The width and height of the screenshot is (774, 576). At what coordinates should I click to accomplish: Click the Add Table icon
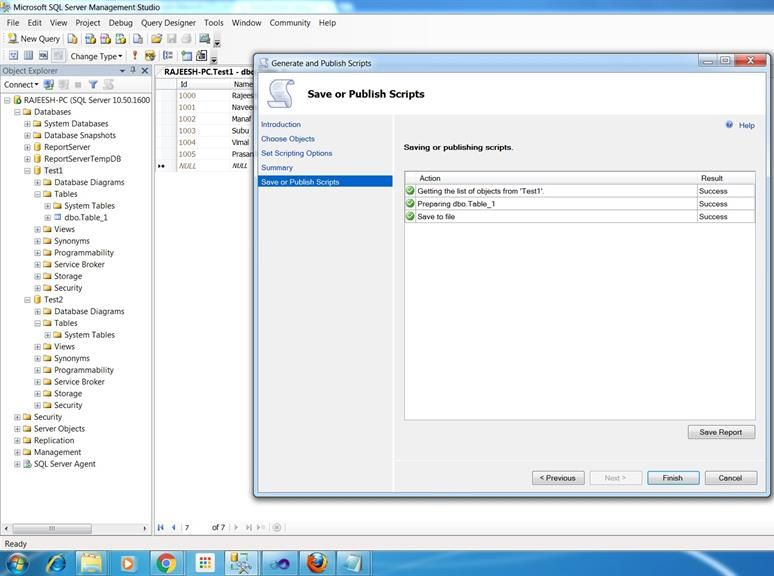point(186,56)
